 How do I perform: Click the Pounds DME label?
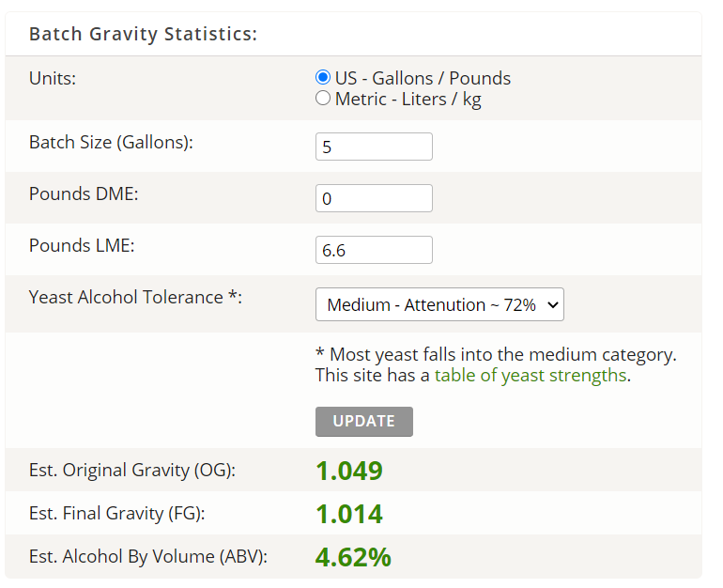[x=84, y=194]
